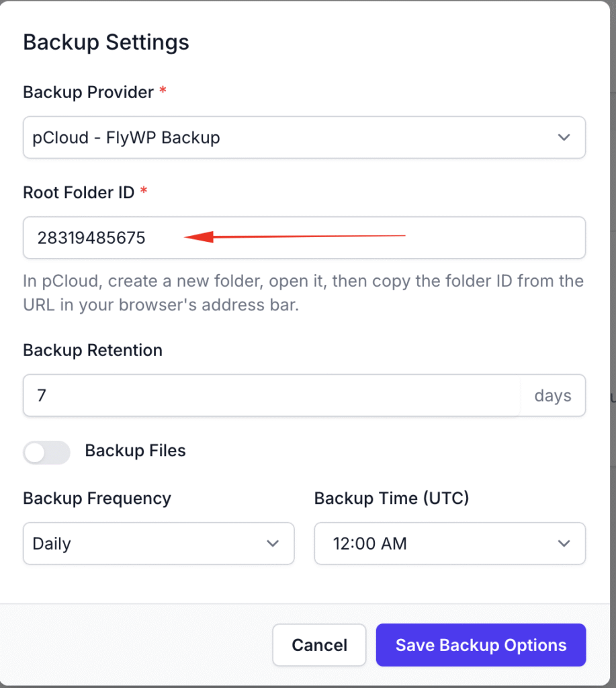Click the "Root Folder ID" field label
Screen dimensions: 616x688
pos(79,192)
